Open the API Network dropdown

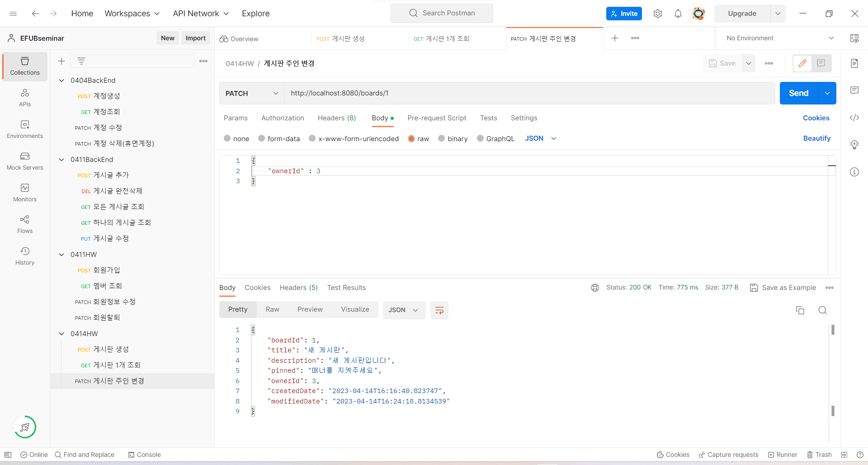(x=201, y=14)
